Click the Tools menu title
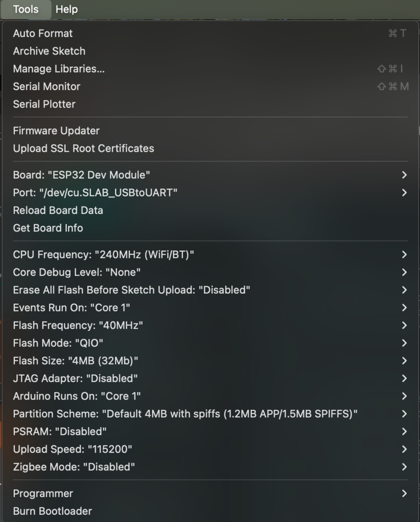Image resolution: width=420 pixels, height=522 pixels. 25,9
